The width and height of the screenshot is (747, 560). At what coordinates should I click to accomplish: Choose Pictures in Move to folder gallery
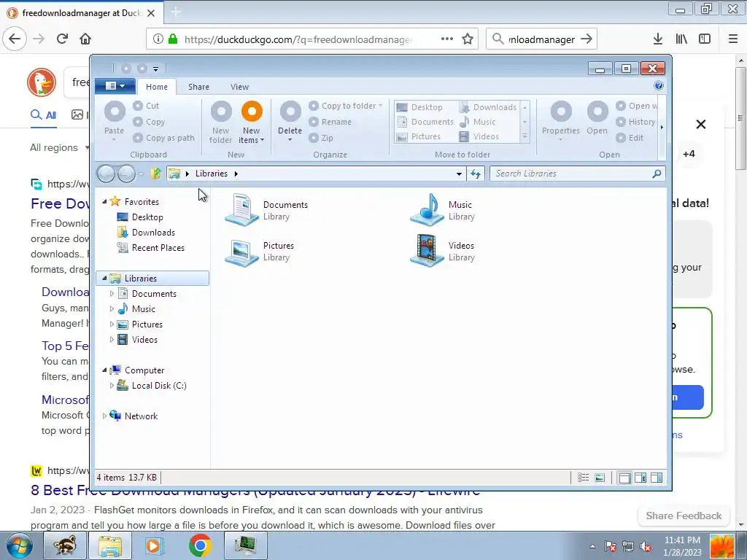(419, 136)
